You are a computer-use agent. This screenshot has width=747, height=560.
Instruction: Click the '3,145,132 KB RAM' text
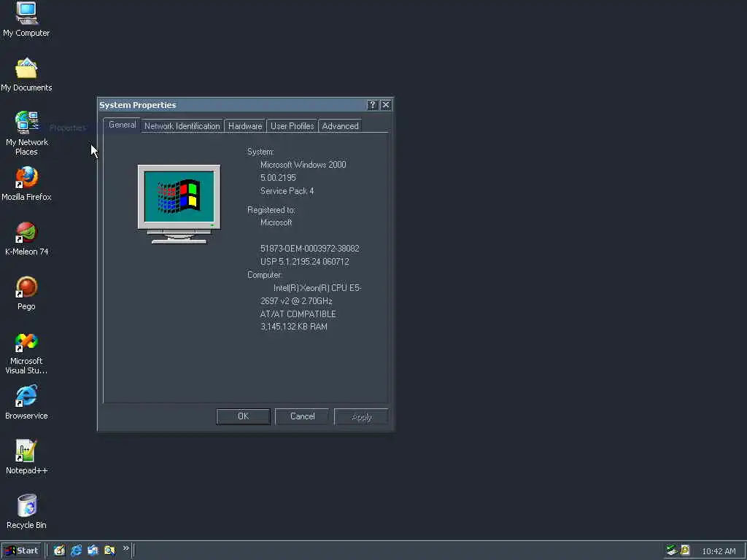click(x=294, y=327)
